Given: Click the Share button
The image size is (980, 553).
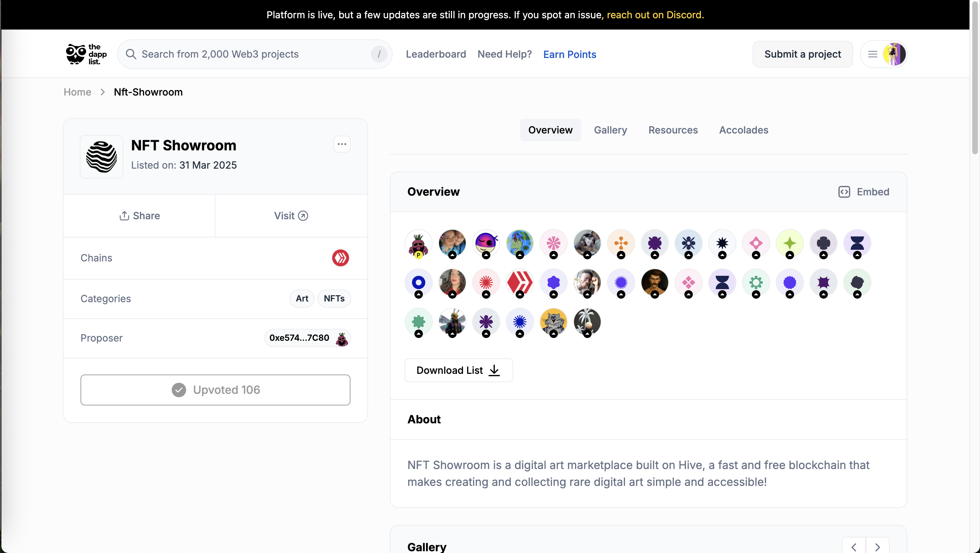Looking at the screenshot, I should pyautogui.click(x=139, y=216).
